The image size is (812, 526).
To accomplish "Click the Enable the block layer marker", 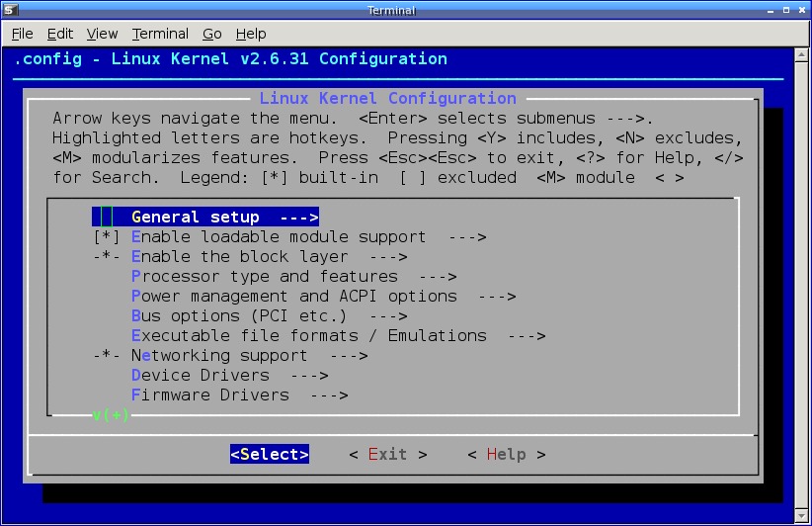I will 106,256.
